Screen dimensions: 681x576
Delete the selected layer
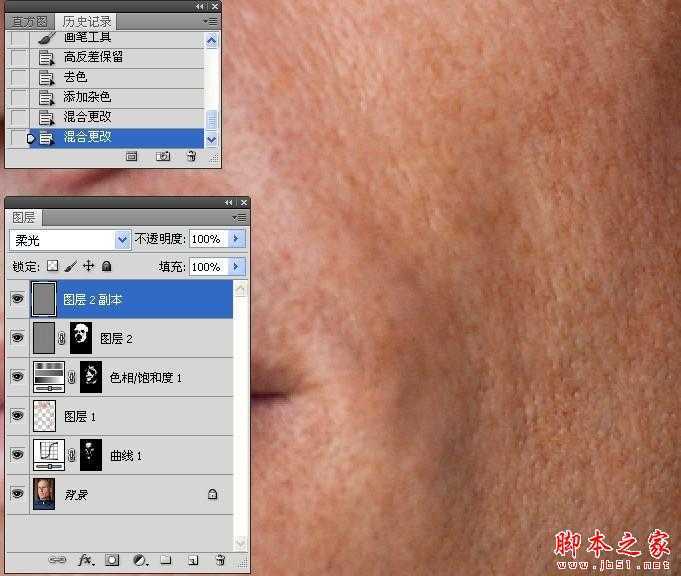point(220,560)
